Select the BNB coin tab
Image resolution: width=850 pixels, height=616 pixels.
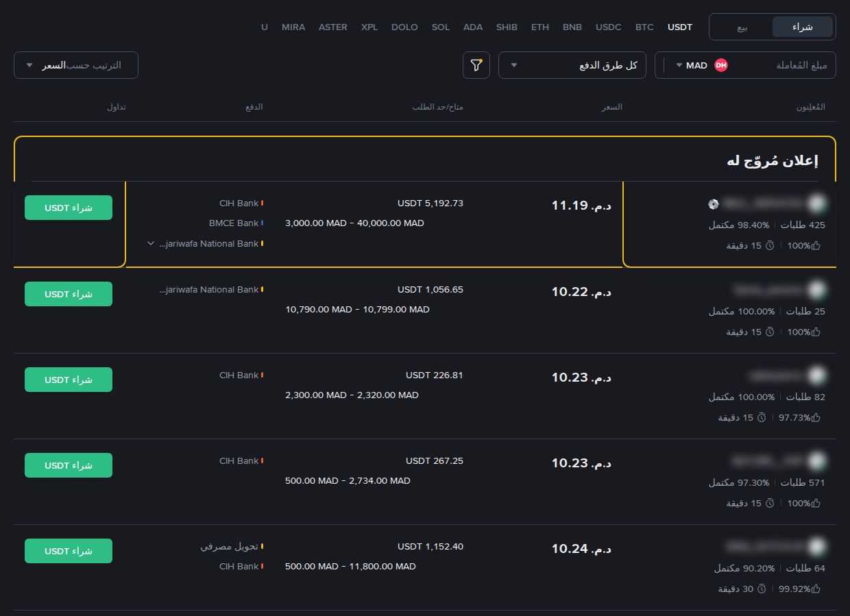[572, 27]
